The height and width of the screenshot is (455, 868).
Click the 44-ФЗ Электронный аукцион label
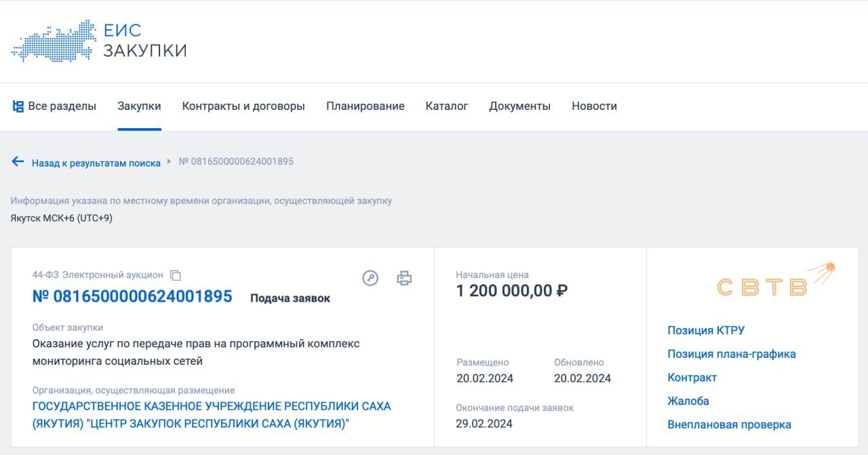(98, 275)
